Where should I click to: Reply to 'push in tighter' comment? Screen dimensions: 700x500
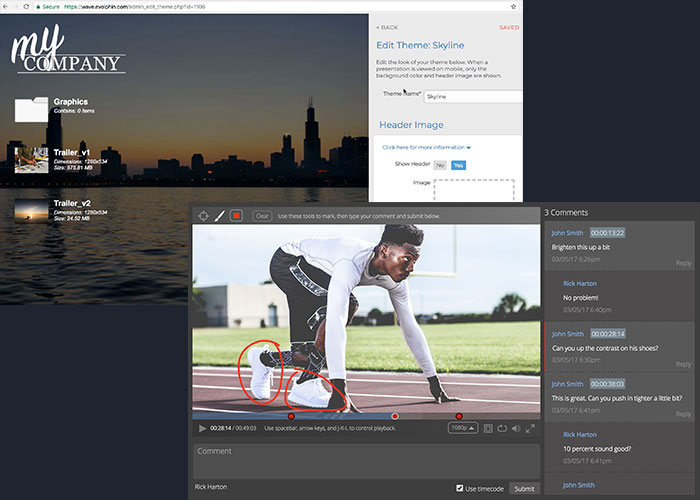click(683, 414)
